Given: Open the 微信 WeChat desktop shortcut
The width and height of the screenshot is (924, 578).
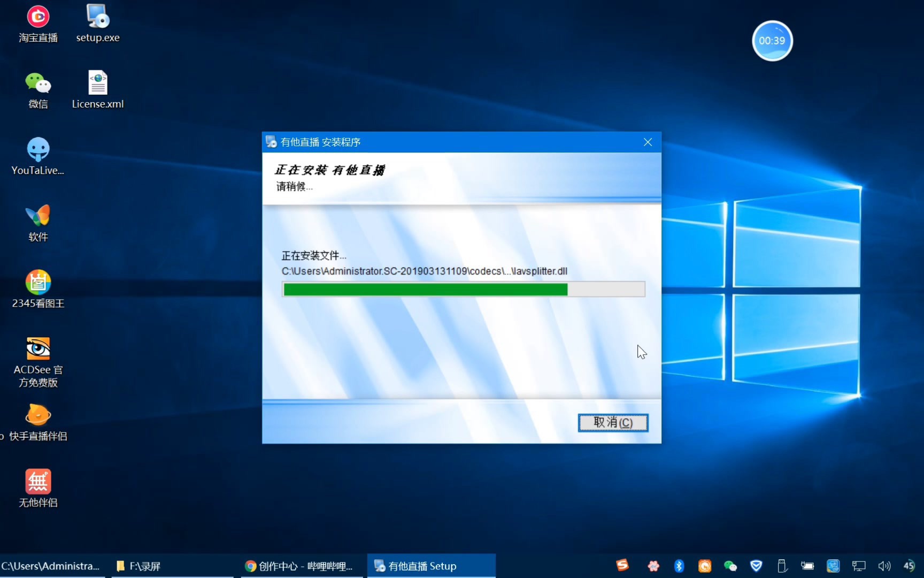Looking at the screenshot, I should pos(38,90).
